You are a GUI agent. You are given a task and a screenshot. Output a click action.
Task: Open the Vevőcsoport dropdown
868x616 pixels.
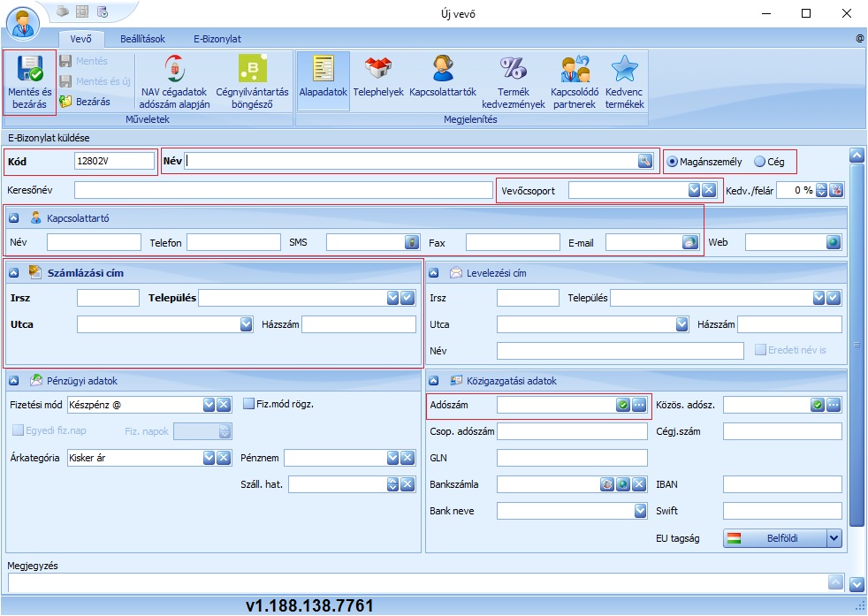694,190
